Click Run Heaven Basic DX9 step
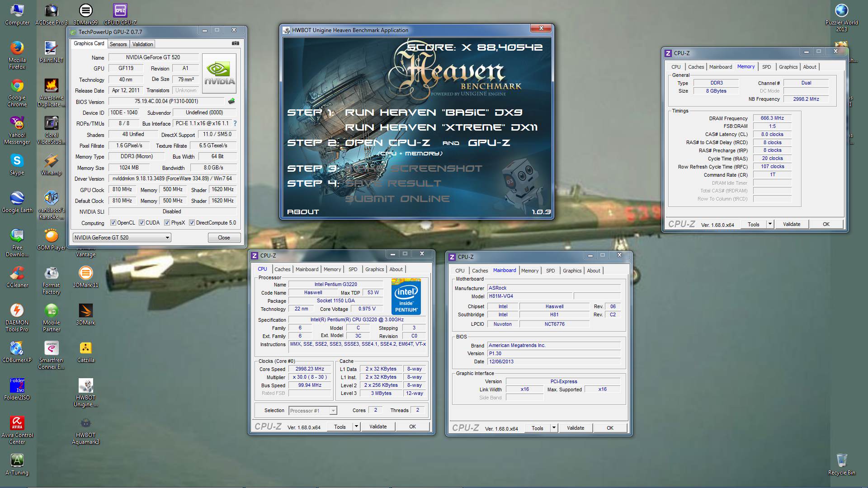 tap(434, 113)
